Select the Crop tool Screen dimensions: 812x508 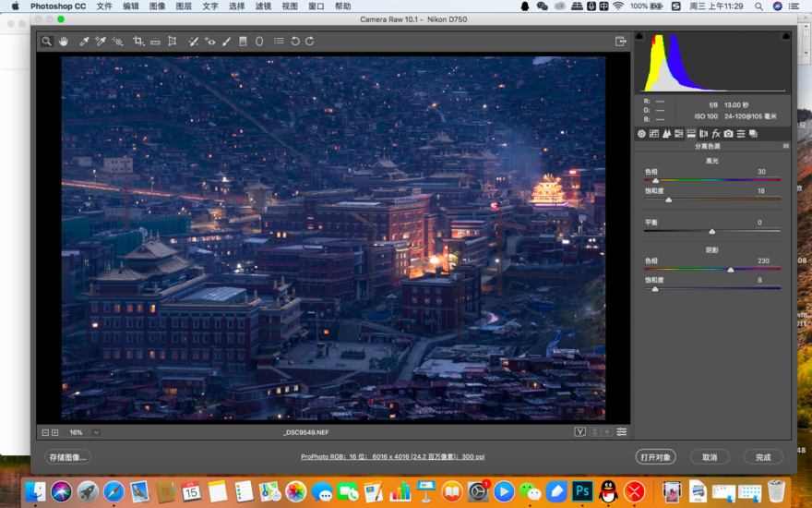[137, 42]
